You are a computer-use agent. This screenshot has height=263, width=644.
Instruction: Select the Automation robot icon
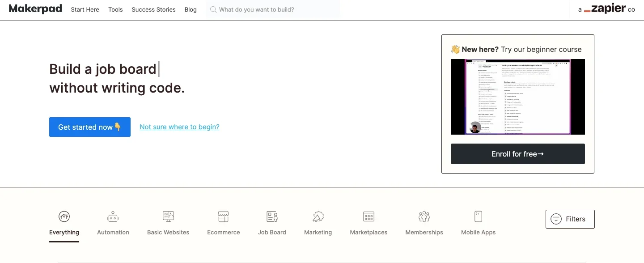point(113,217)
